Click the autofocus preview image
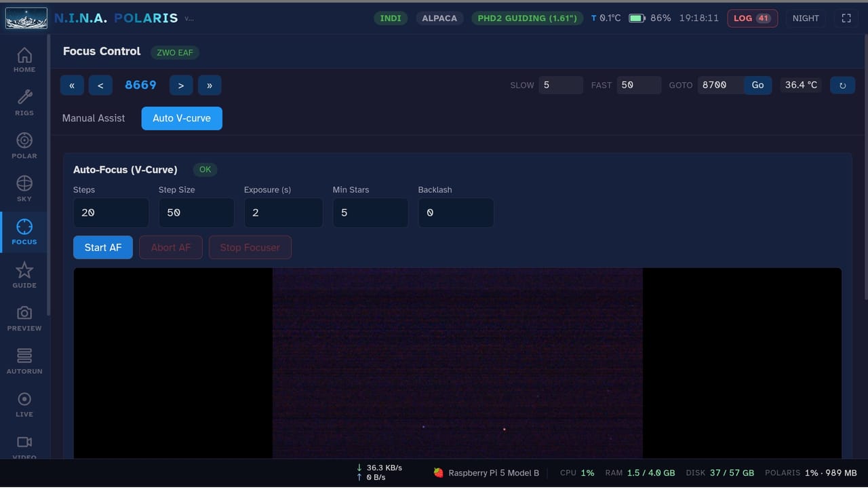The height and width of the screenshot is (492, 868). click(x=457, y=363)
